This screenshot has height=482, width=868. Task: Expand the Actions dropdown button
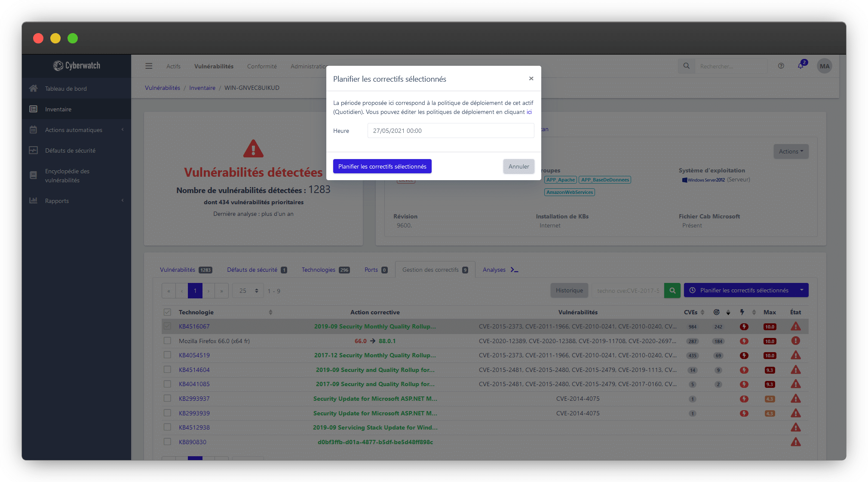pos(791,151)
